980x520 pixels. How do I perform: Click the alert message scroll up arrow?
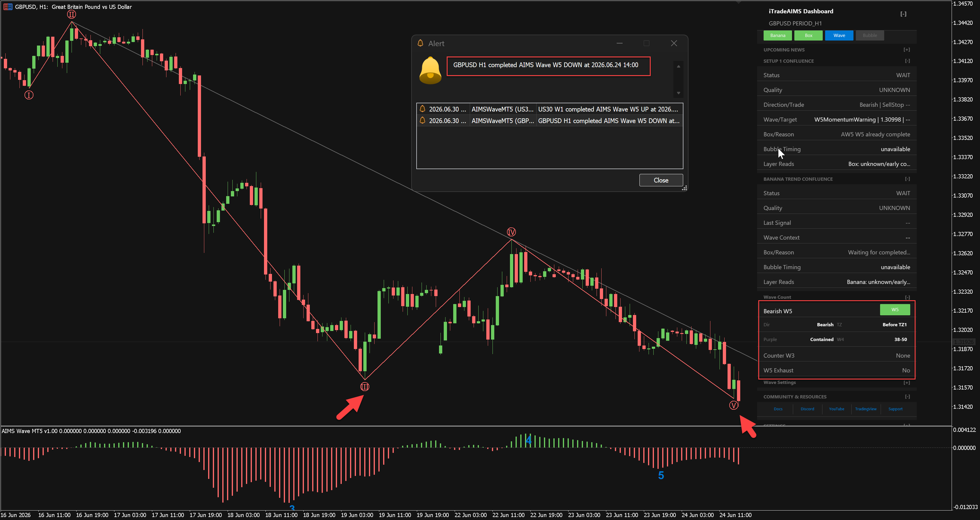pyautogui.click(x=678, y=67)
